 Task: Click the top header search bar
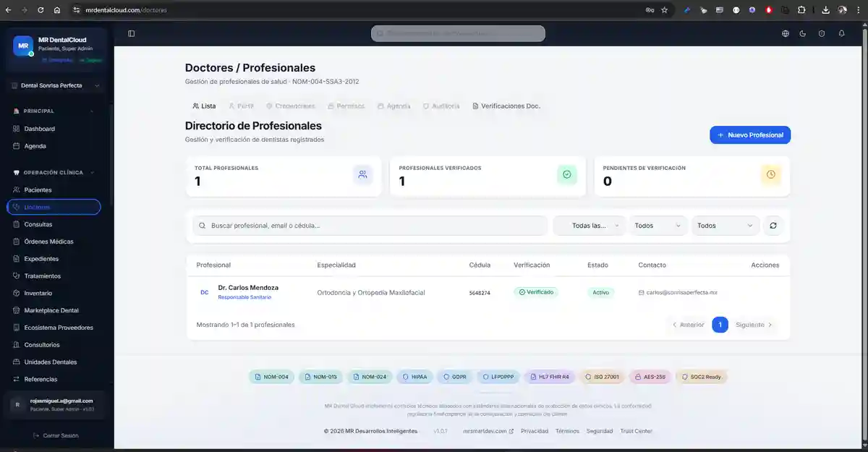(x=458, y=33)
